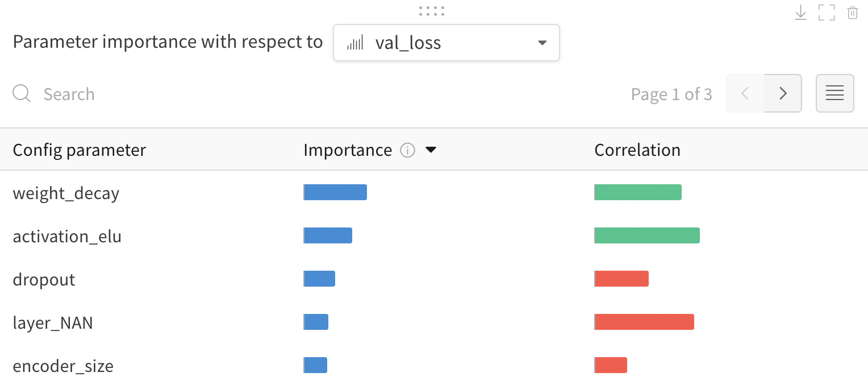Viewport: 868px width, 389px height.
Task: Go to the next page of parameters
Action: [783, 93]
